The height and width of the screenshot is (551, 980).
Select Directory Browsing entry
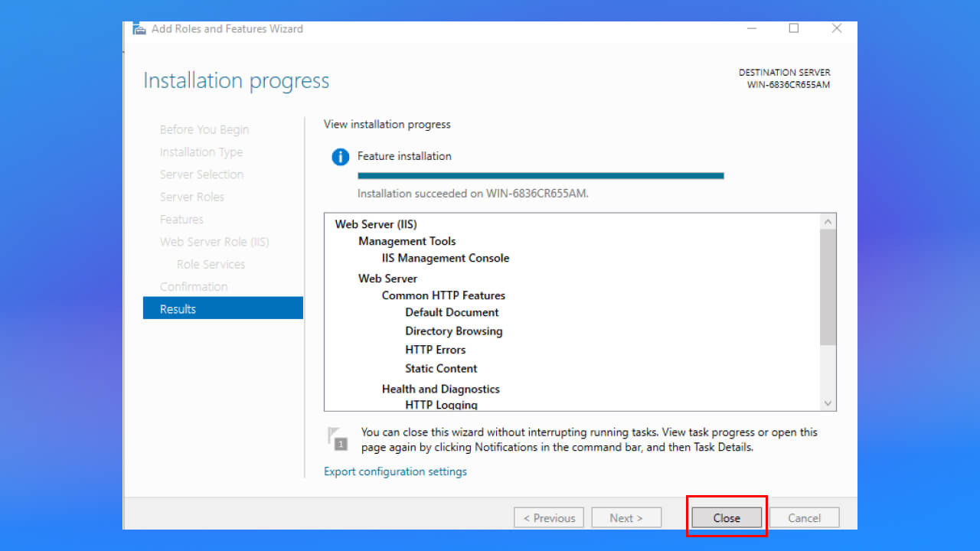(x=454, y=331)
